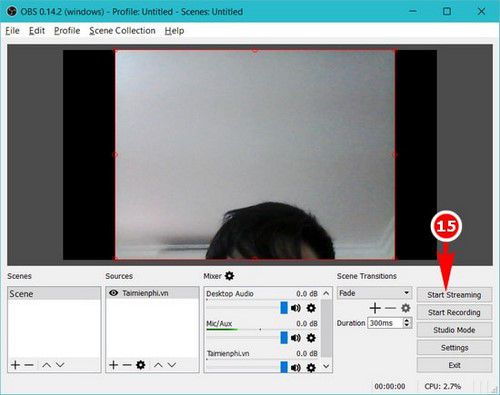Remove selected source with minus
This screenshot has width=500, height=395.
(x=127, y=365)
